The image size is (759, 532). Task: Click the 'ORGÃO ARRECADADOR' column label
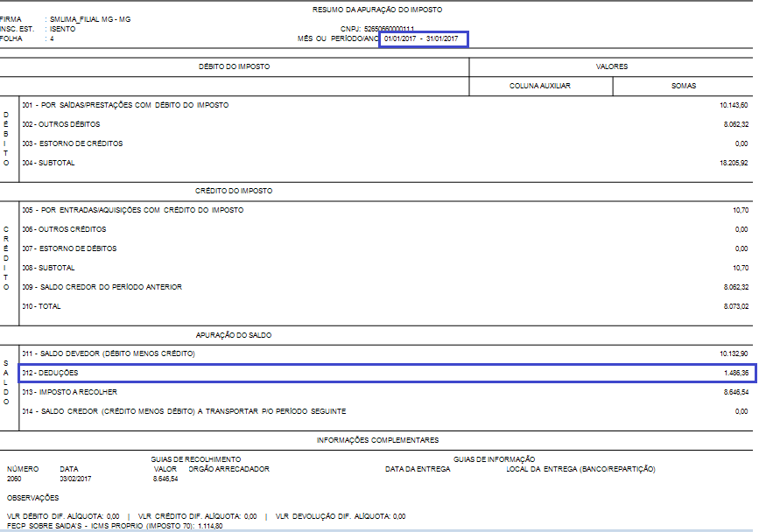(x=228, y=469)
